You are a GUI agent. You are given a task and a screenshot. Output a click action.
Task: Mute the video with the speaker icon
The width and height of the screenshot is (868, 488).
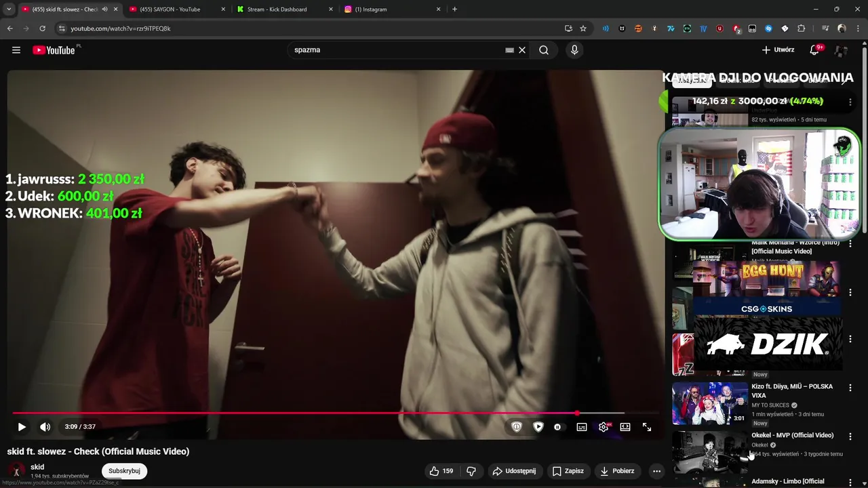point(45,427)
